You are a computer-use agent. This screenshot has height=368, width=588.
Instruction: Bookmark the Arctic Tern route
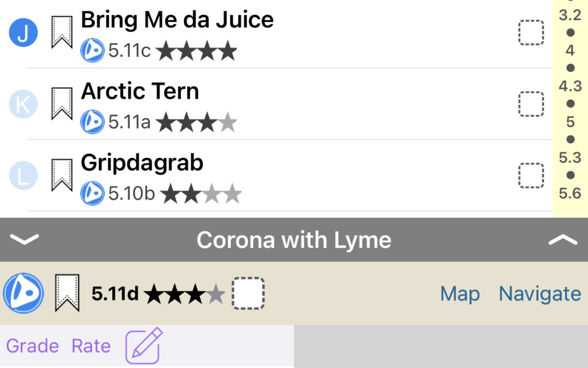tap(62, 104)
